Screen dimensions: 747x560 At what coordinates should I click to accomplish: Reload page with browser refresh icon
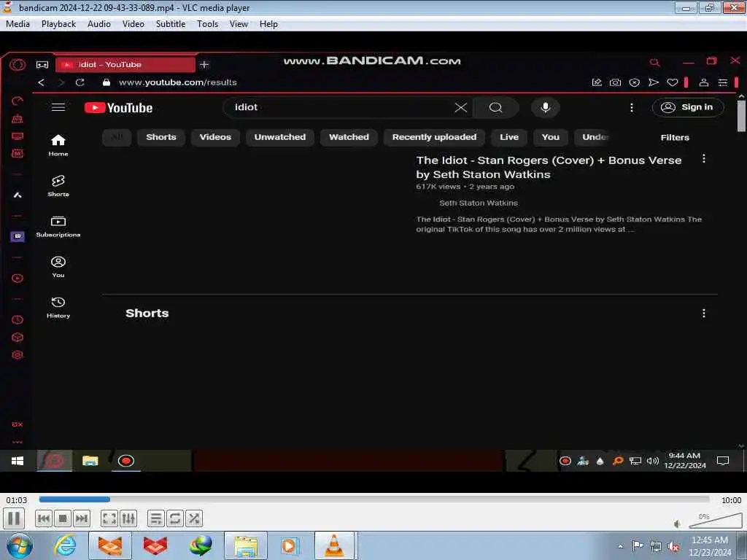click(x=80, y=82)
